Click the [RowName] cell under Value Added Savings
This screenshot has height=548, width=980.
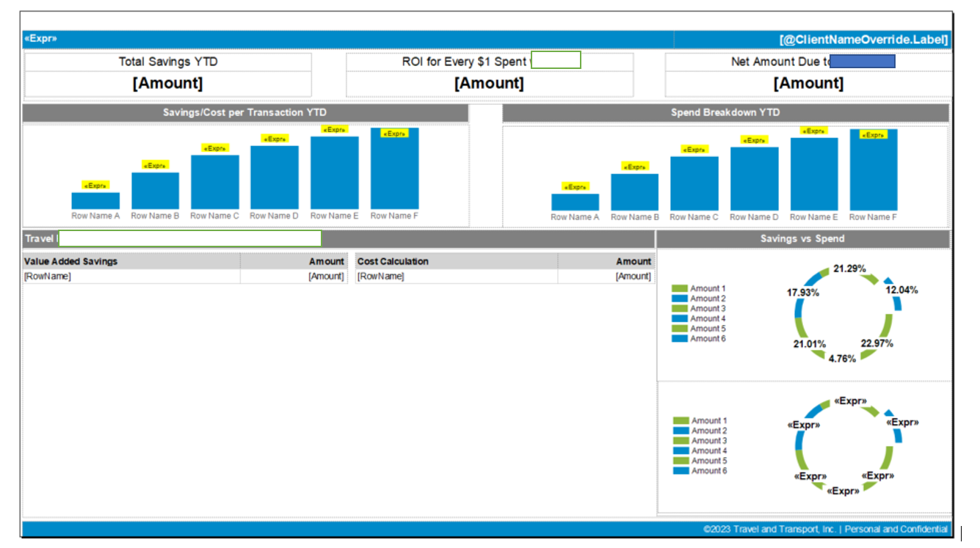pos(131,277)
